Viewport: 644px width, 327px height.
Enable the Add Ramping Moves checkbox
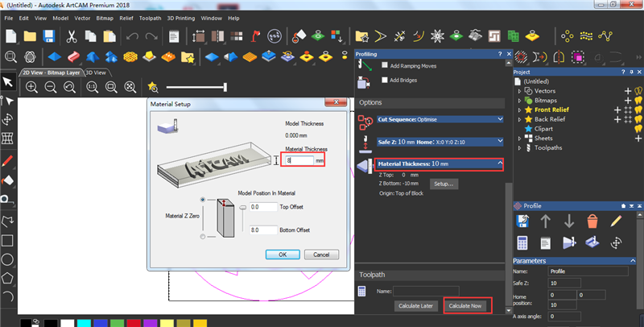(x=384, y=66)
